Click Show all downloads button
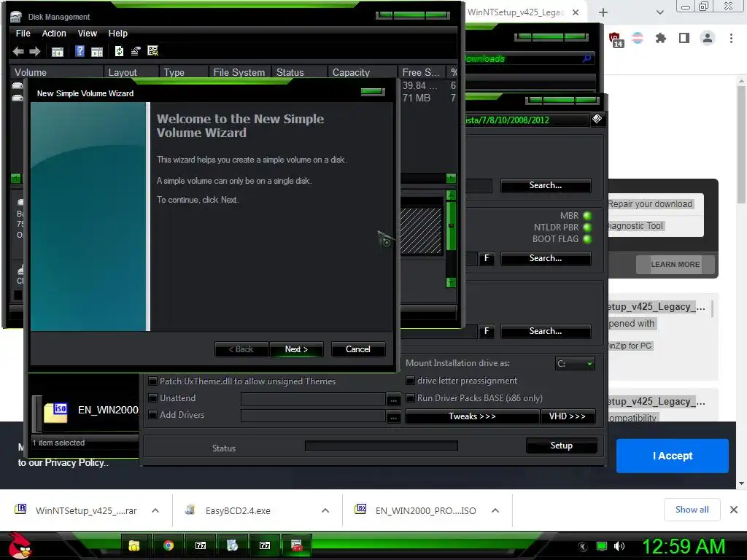This screenshot has height=560, width=747. [x=692, y=510]
